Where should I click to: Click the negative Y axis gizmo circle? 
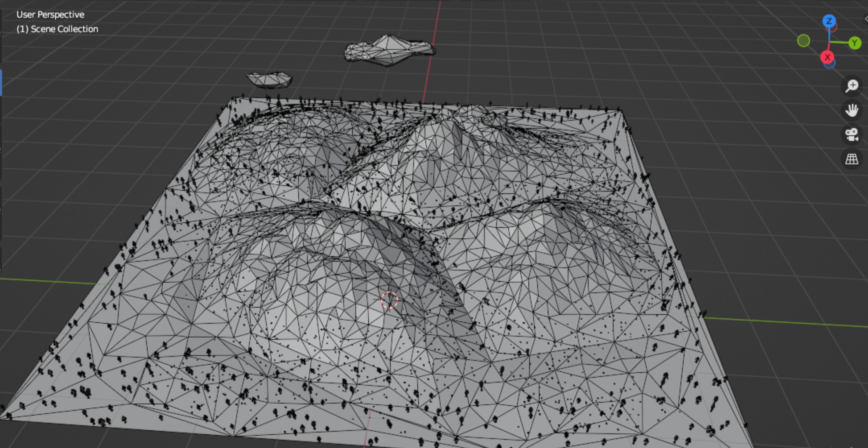804,41
